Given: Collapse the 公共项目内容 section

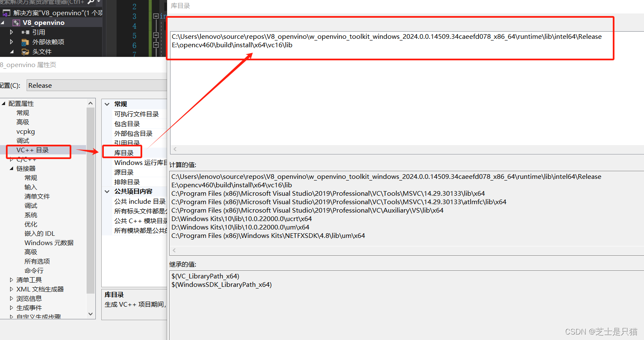Looking at the screenshot, I should pos(107,191).
